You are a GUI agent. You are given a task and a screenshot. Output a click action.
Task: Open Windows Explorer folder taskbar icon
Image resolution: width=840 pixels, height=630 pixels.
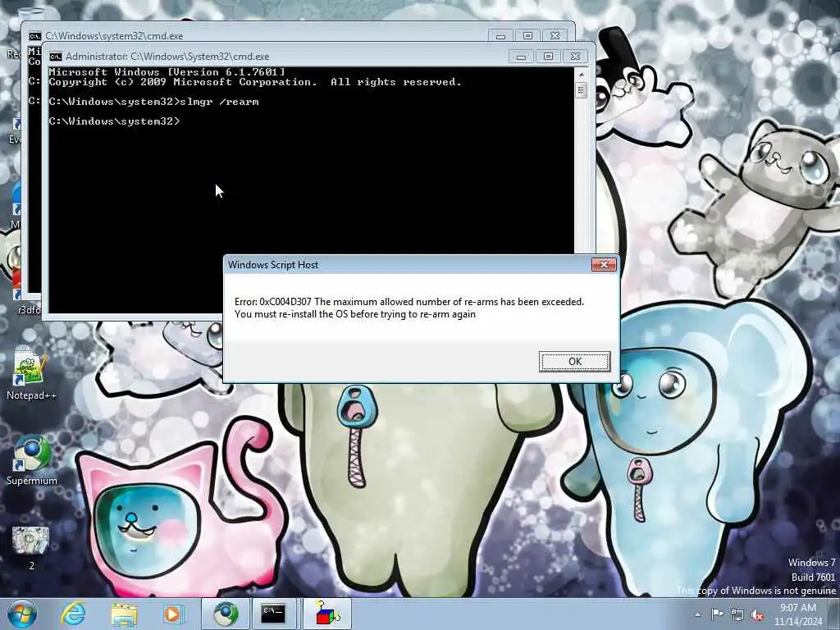tap(124, 614)
